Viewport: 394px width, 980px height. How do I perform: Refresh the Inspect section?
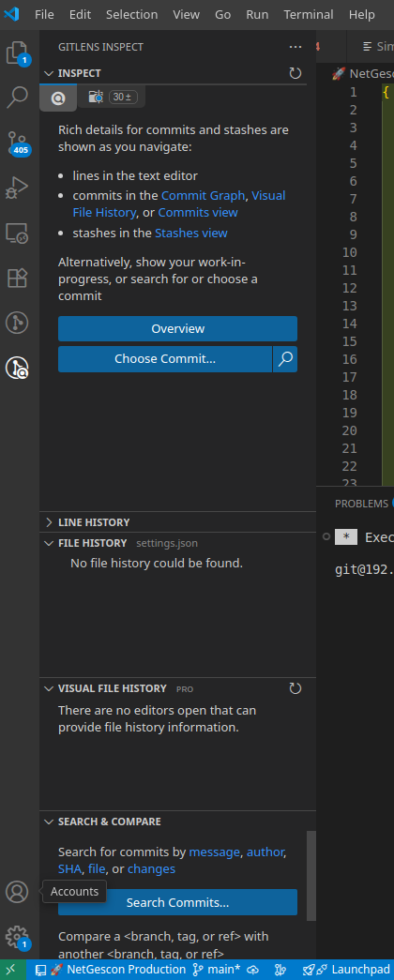click(295, 73)
